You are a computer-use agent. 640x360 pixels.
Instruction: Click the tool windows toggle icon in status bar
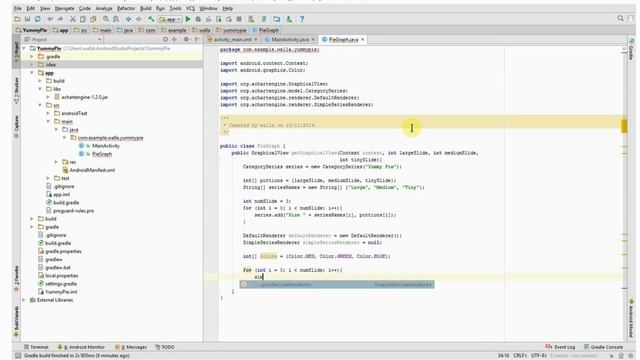[18, 356]
